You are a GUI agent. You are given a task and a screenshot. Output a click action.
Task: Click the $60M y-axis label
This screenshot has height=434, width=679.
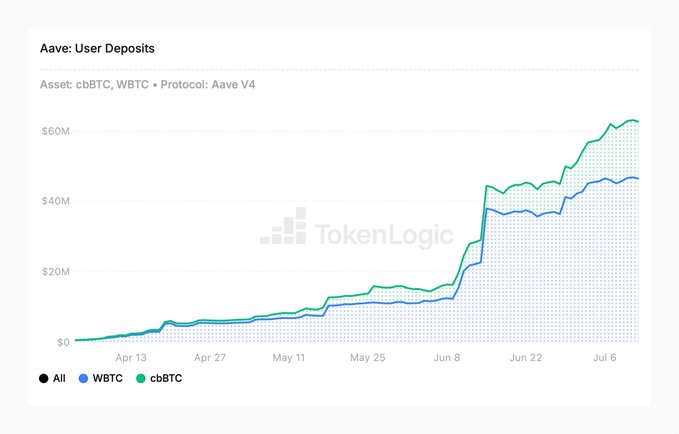pyautogui.click(x=55, y=131)
